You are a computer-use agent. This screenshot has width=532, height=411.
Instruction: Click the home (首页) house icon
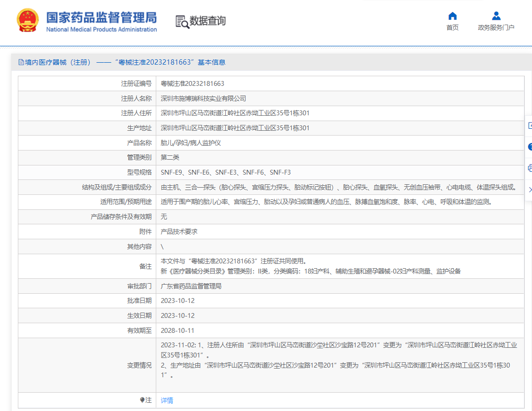tap(452, 16)
